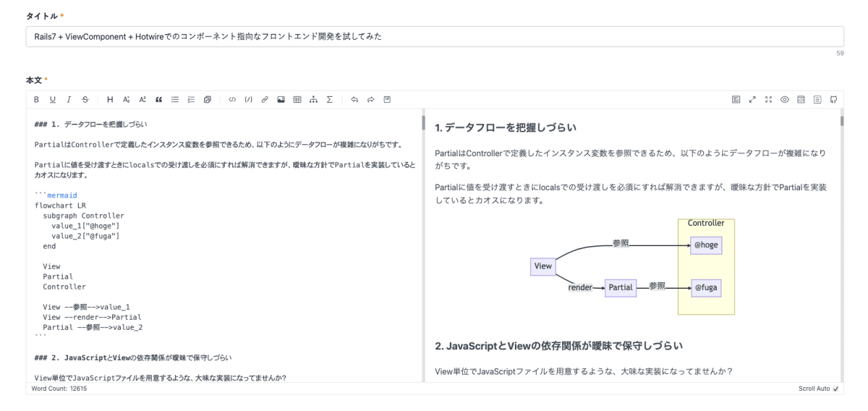Click the render edge label in the diagram
Screen dimensions: 868x411
coord(580,287)
